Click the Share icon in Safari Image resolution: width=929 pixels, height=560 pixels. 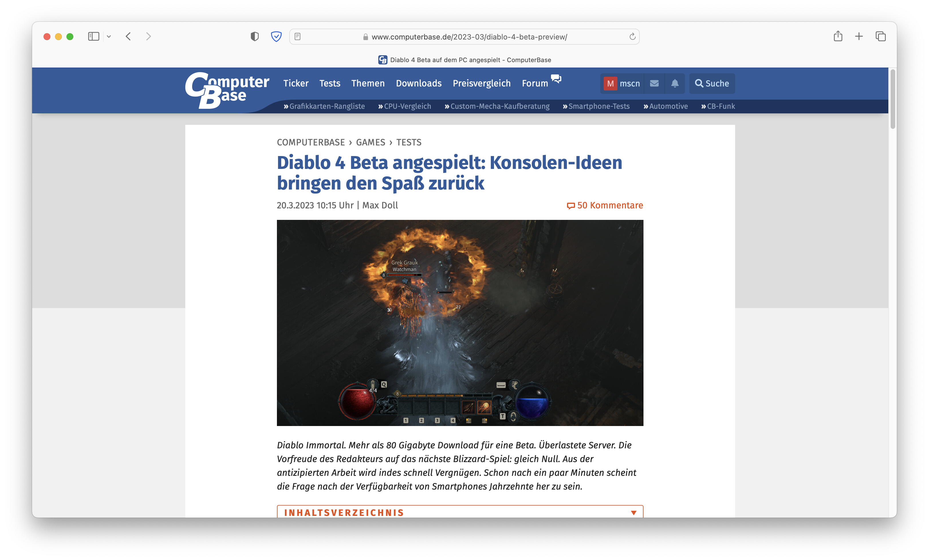(838, 37)
